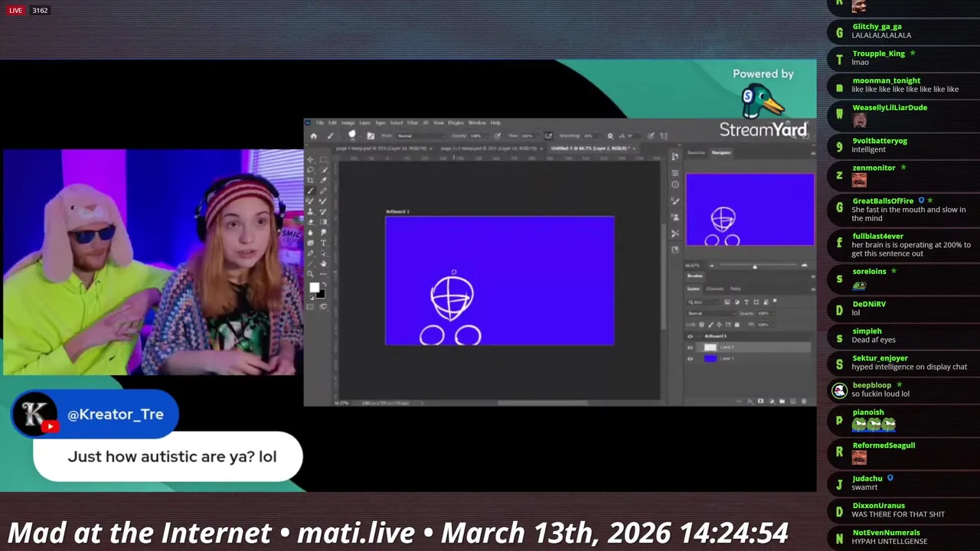
Task: Click the LIVE badge at top left
Action: pos(15,10)
